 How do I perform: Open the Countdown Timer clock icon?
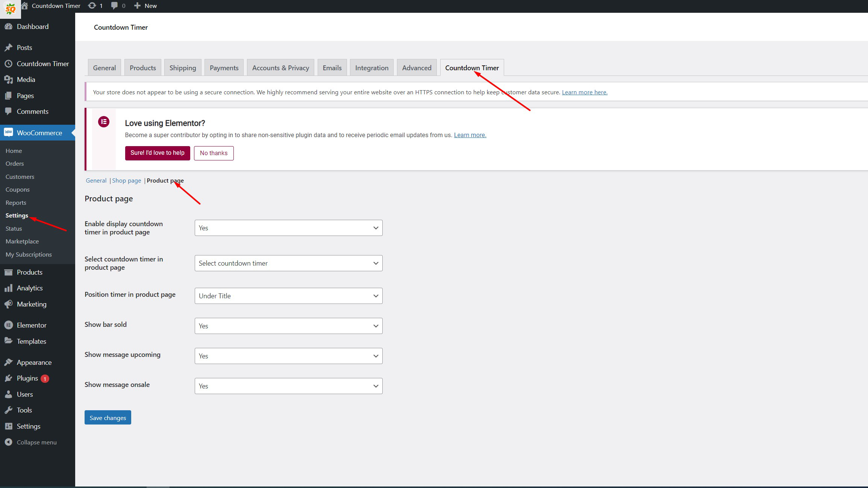click(8, 63)
